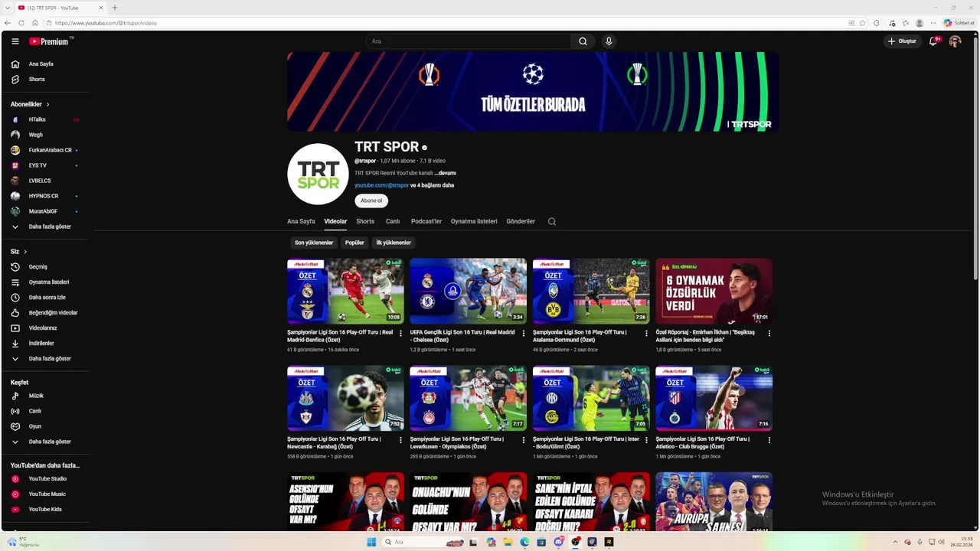Switch to the channel Ana Sayfa tab
The width and height of the screenshot is (980, 551).
pyautogui.click(x=301, y=221)
